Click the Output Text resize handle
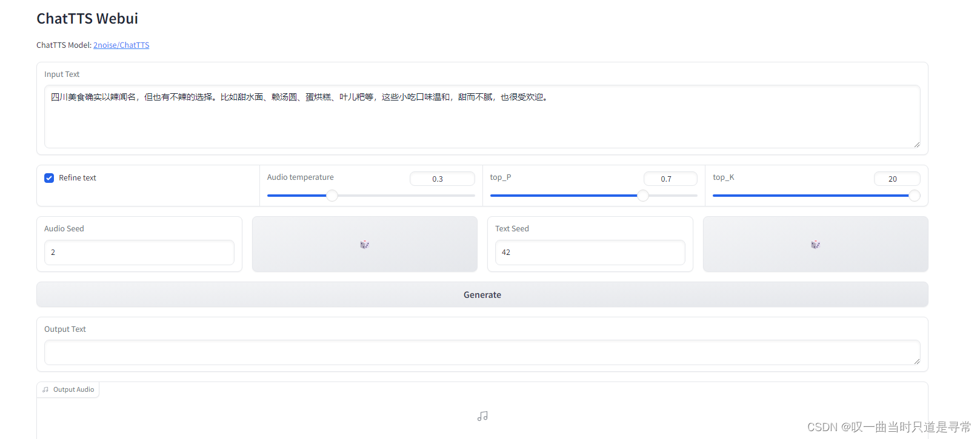Screen dimensions: 980x439 click(x=916, y=361)
